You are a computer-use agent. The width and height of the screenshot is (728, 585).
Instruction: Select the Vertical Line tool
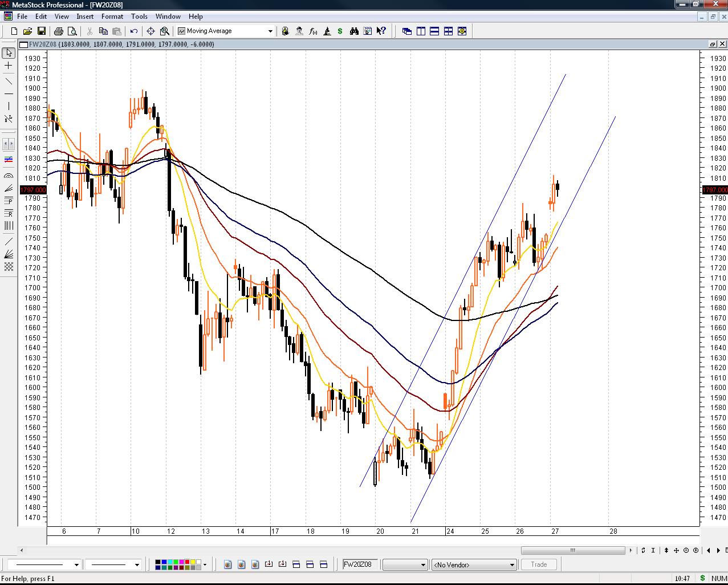(9, 106)
